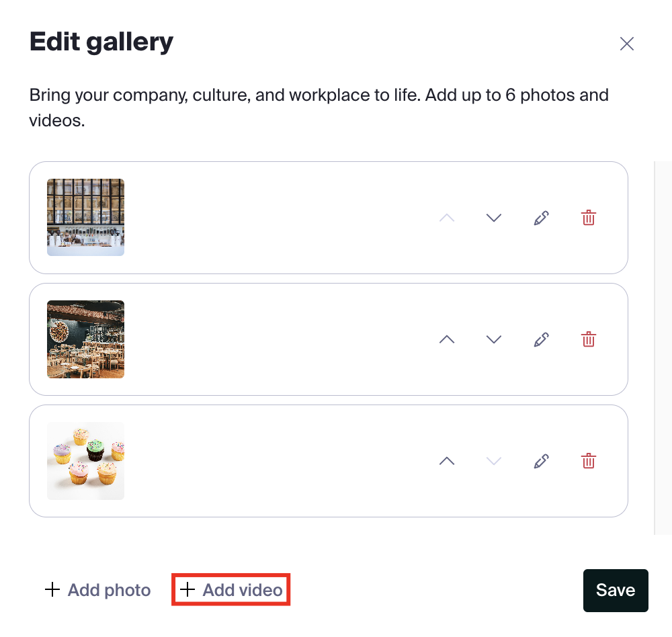Screen dimensions: 672x637
Task: Edit the cupcakes photo with pencil
Action: tap(541, 461)
